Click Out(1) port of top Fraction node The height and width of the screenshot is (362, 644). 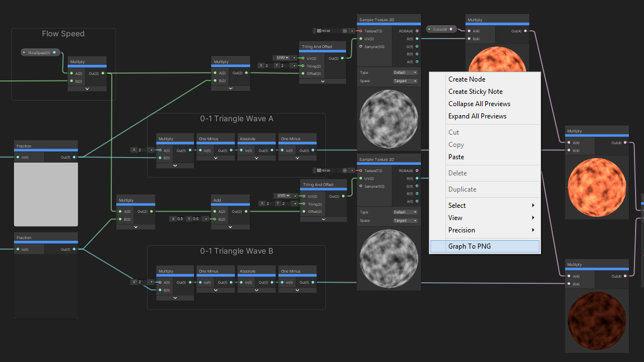(x=74, y=157)
